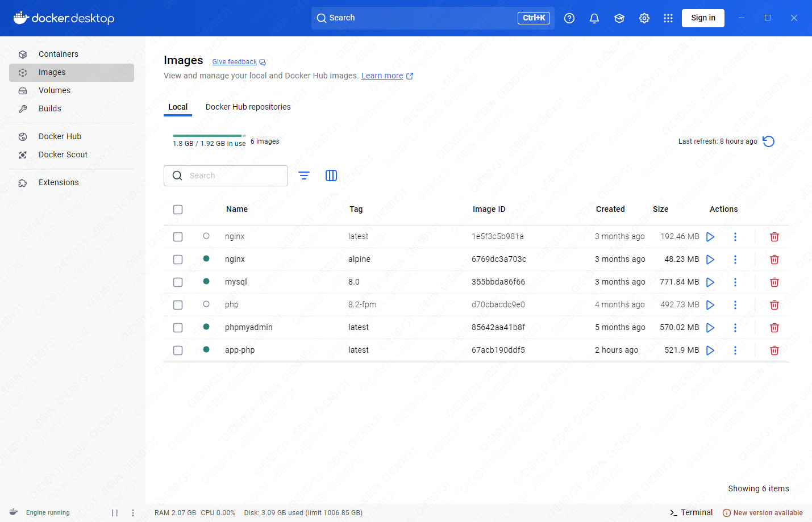Switch to the Docker Hub repositories tab
This screenshot has height=522, width=812.
[248, 107]
